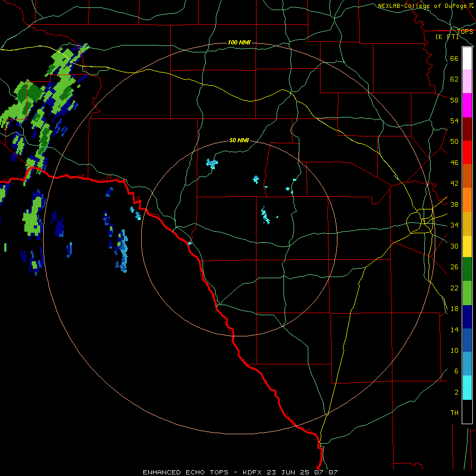Select the magenta legend swatch
This screenshot has height=476, width=476.
tap(467, 105)
